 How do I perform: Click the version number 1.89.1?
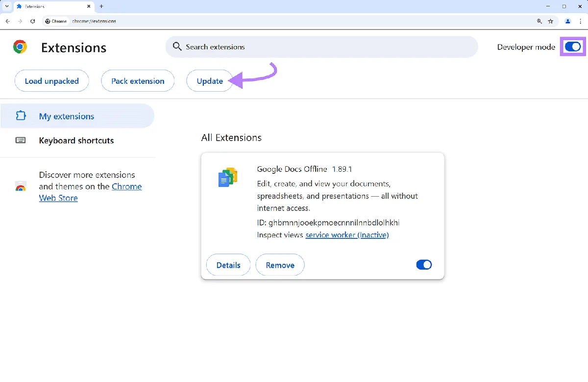[342, 169]
